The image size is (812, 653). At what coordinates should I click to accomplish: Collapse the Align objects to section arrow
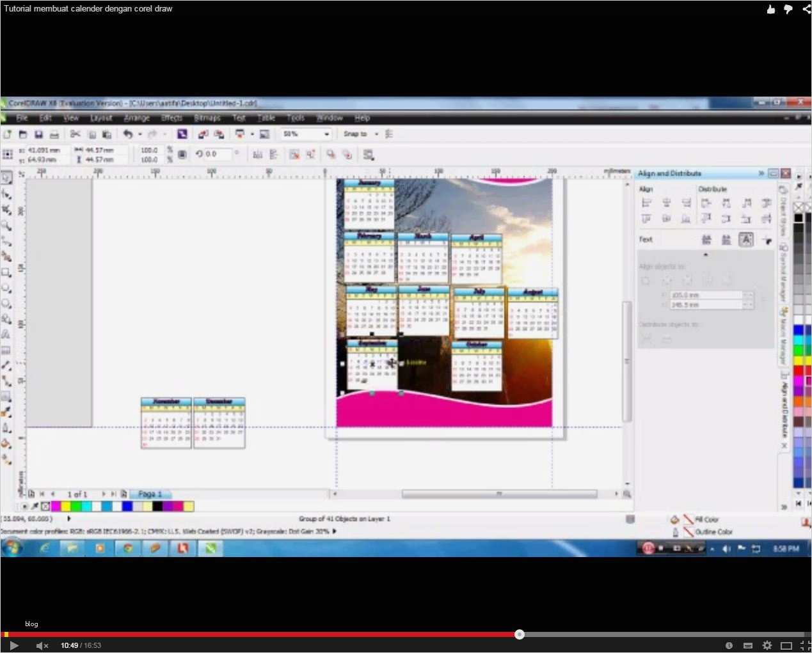click(x=706, y=255)
